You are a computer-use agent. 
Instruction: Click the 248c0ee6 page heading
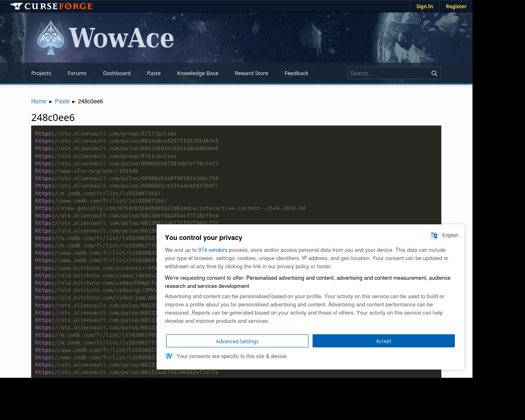[x=53, y=118]
